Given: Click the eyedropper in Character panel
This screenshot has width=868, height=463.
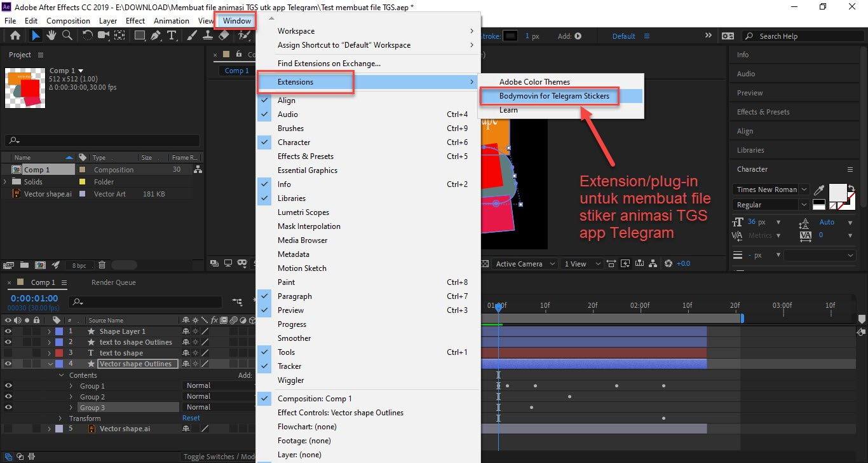Looking at the screenshot, I should (820, 190).
